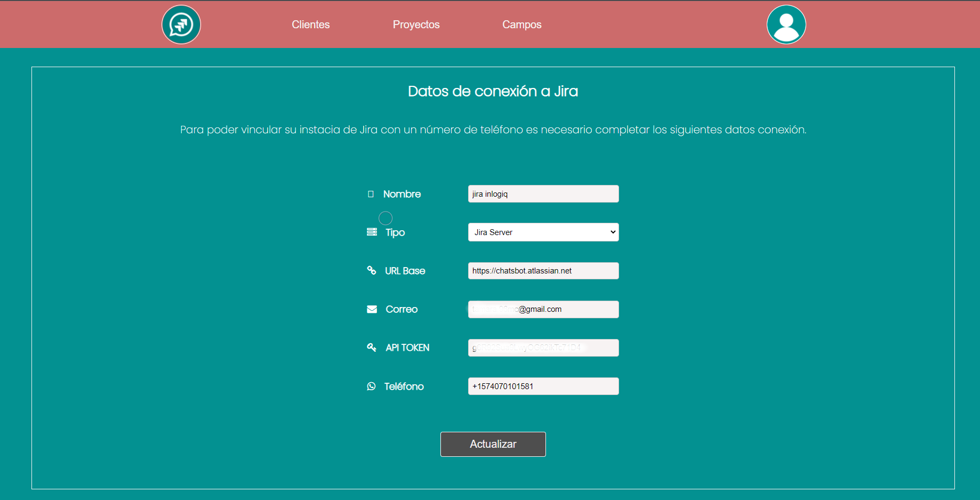Click the envelope icon beside Correo

coord(372,309)
